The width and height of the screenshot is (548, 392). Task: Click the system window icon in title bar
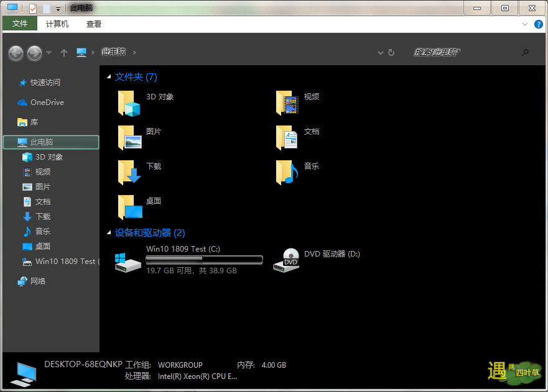(x=12, y=7)
